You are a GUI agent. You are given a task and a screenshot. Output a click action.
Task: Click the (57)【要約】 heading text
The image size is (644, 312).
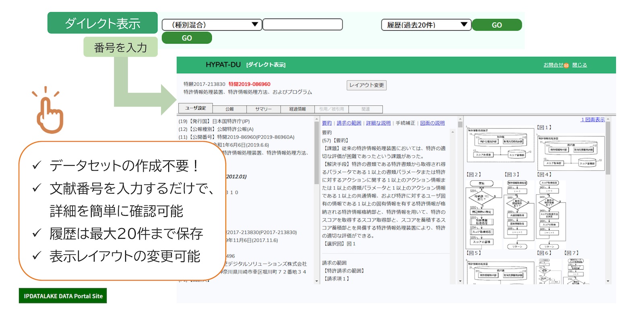coord(335,141)
